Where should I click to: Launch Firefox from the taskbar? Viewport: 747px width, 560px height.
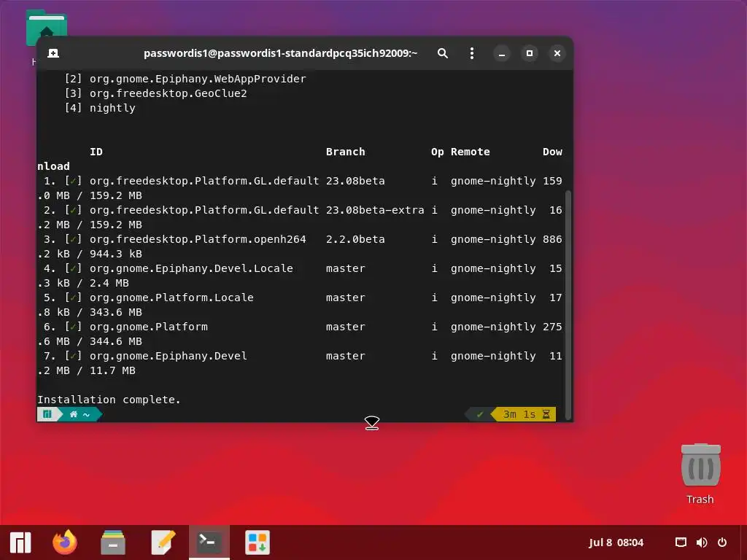point(65,542)
